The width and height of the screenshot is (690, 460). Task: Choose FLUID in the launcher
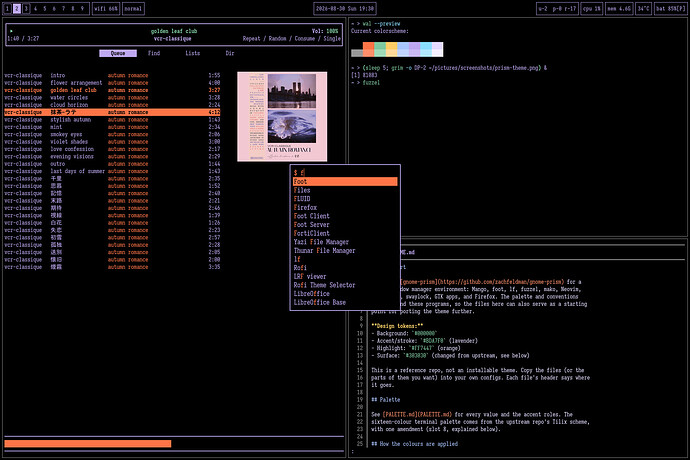[x=345, y=199]
